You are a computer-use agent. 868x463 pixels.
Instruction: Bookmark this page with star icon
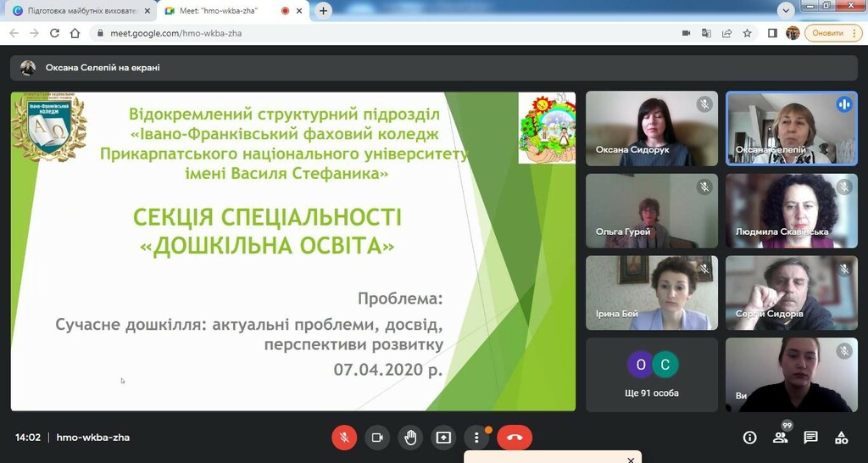tap(748, 33)
